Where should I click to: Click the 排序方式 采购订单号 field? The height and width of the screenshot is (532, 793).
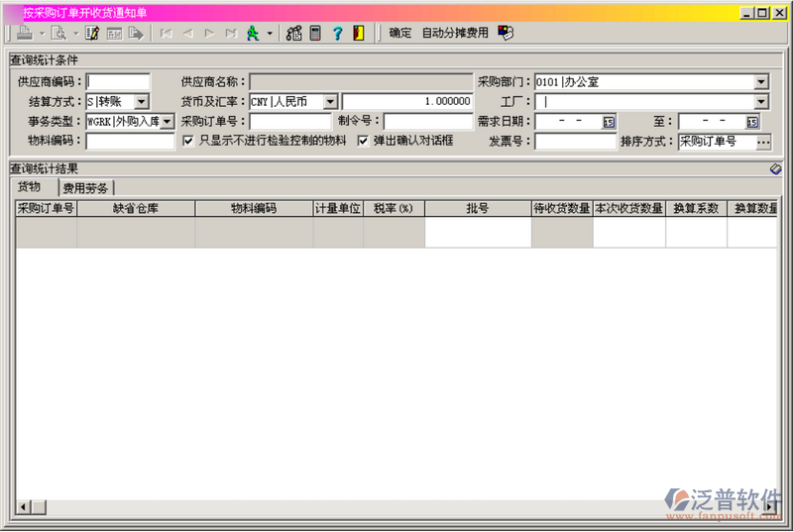coord(717,142)
